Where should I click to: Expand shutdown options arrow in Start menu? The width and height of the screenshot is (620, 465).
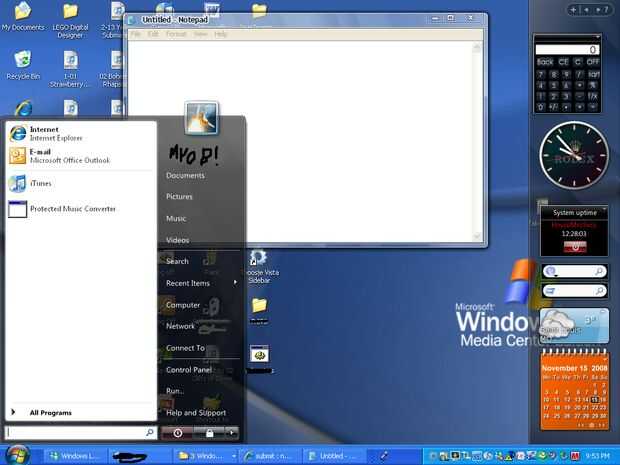tap(232, 433)
